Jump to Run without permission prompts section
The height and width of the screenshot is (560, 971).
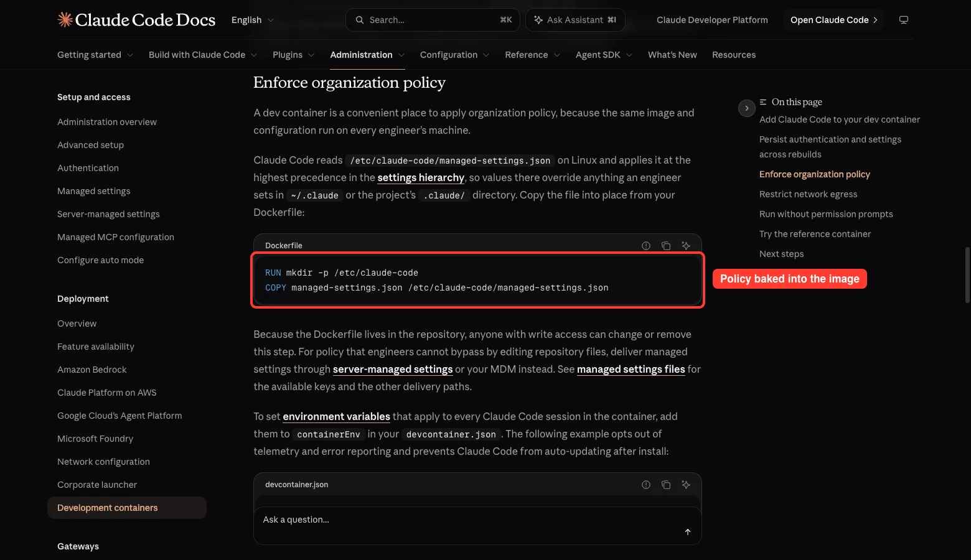pos(826,214)
